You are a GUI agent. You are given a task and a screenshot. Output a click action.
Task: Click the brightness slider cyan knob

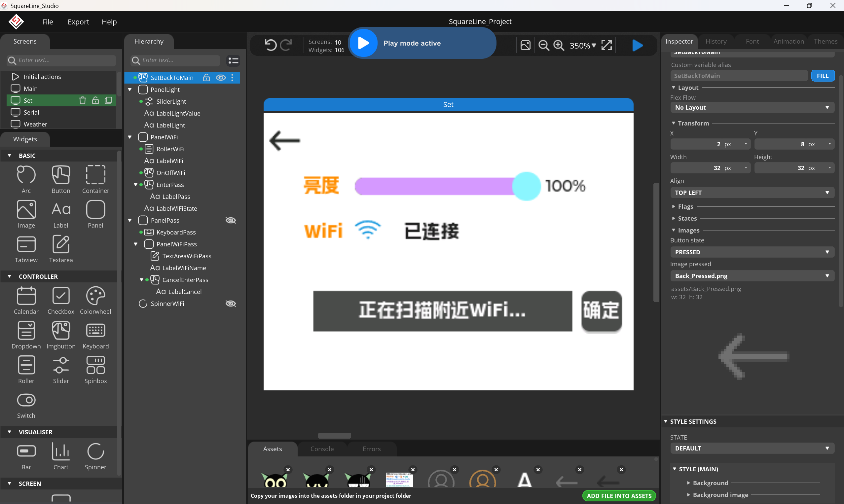526,186
